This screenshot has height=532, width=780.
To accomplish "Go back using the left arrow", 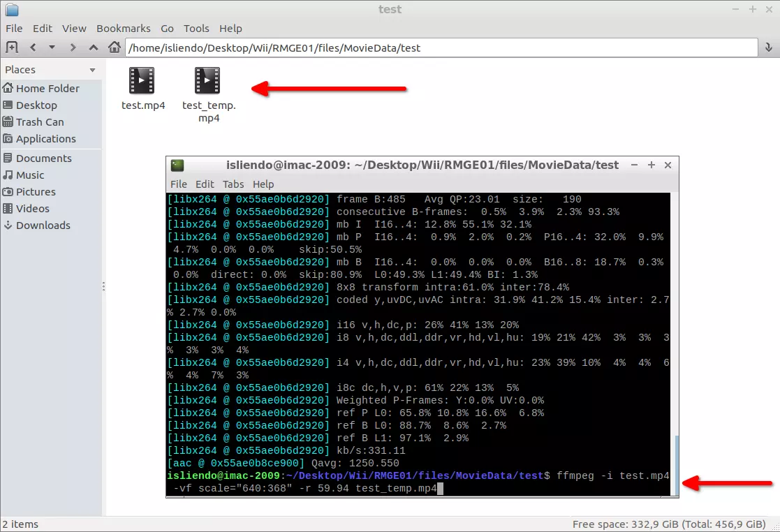I will point(33,47).
